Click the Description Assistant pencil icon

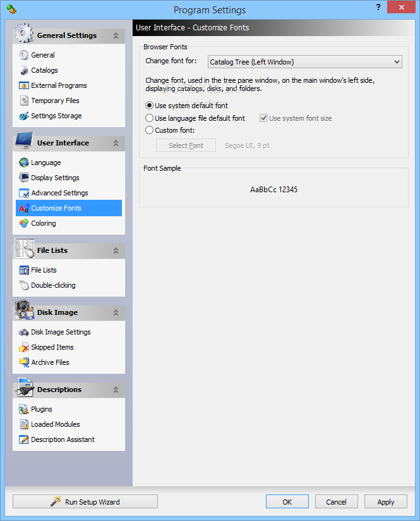pyautogui.click(x=23, y=439)
